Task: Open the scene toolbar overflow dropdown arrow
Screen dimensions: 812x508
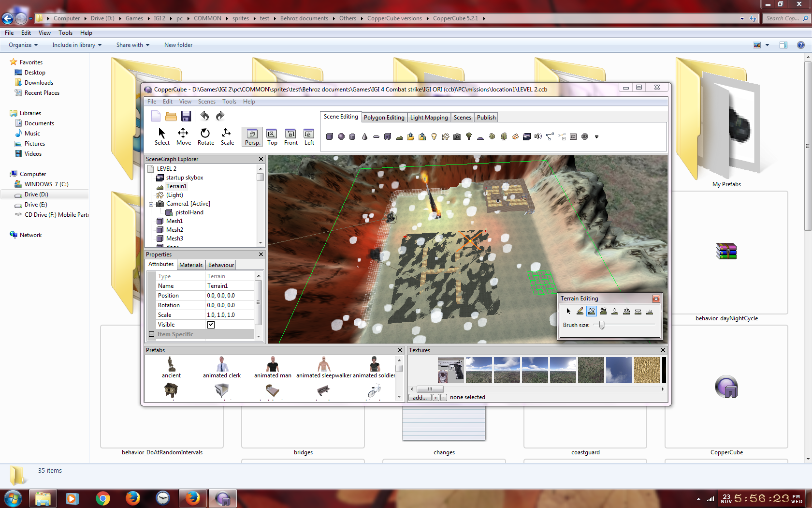Action: pos(597,137)
